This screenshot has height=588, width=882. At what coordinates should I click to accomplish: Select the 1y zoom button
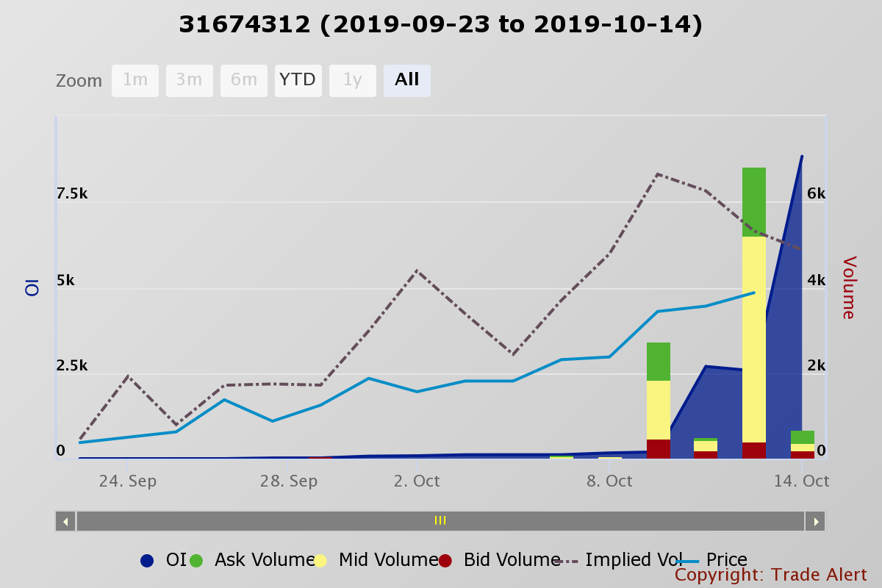coord(353,81)
